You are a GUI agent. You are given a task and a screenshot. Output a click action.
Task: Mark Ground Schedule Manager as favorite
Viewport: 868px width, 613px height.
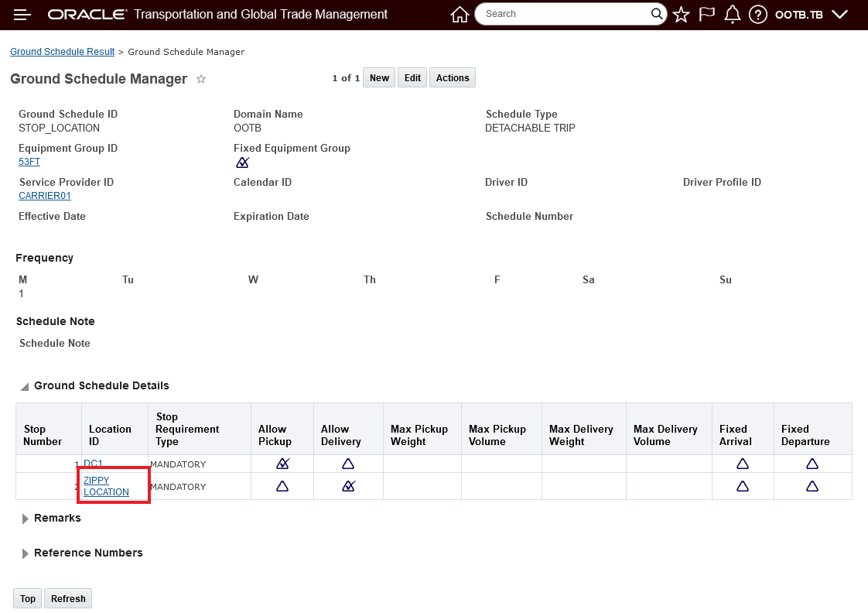tap(201, 79)
